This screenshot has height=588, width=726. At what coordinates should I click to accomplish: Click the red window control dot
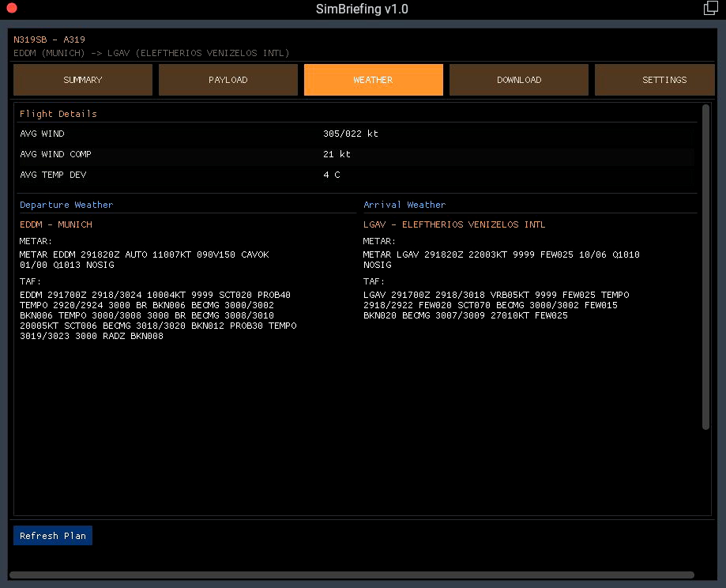click(x=10, y=9)
